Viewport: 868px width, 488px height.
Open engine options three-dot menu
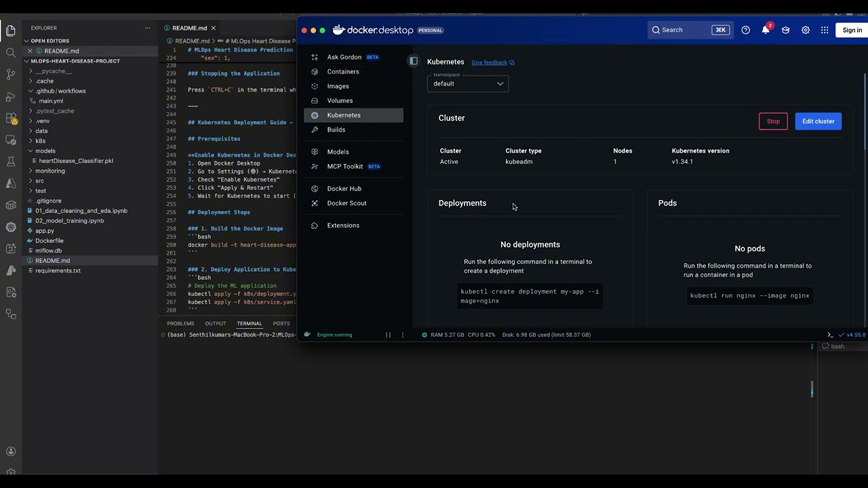tap(403, 335)
